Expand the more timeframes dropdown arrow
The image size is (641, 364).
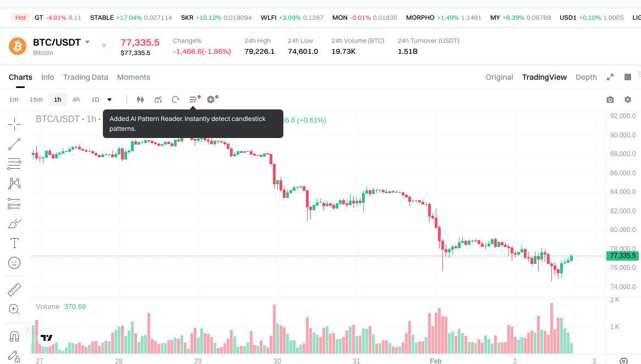(109, 100)
